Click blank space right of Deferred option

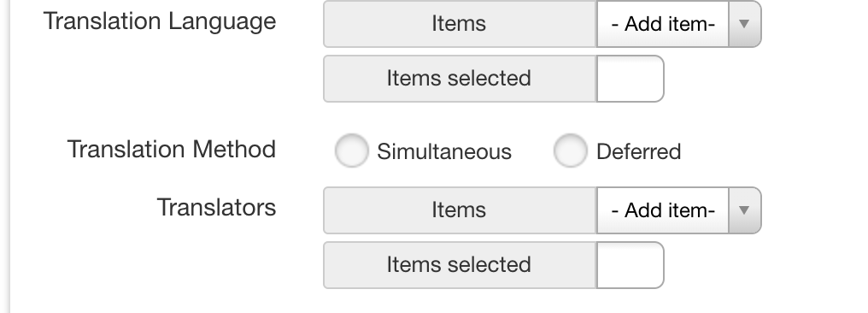click(775, 151)
